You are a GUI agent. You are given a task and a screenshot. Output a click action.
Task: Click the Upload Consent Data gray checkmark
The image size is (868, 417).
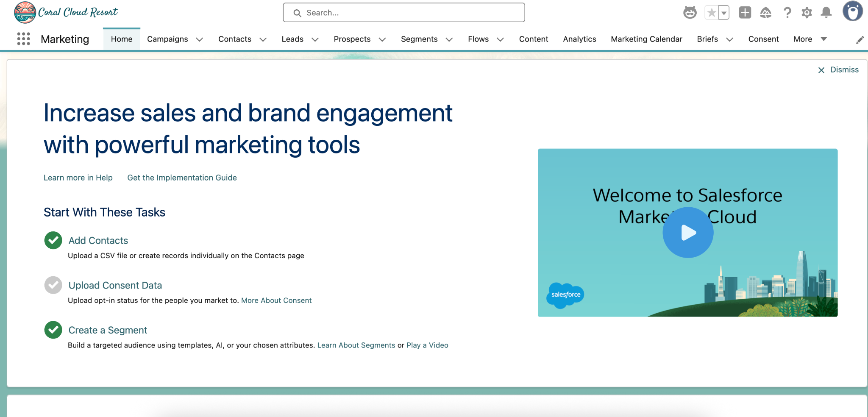click(53, 285)
